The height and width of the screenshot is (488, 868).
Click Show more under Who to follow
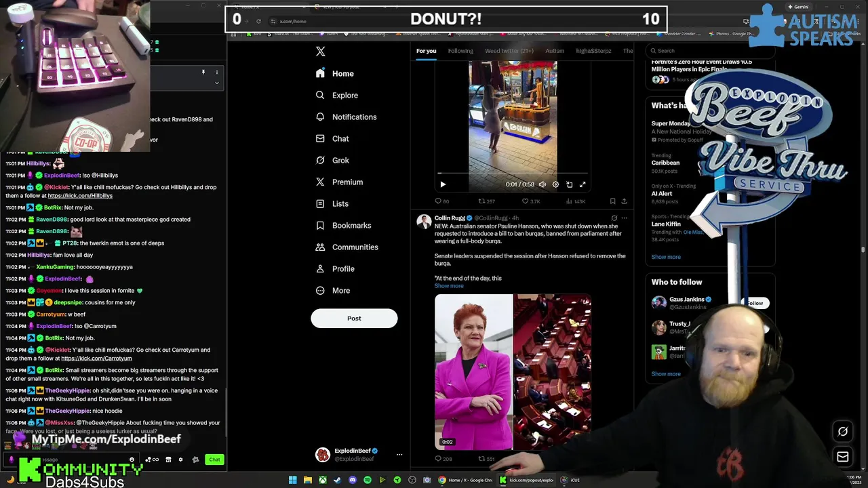point(666,374)
